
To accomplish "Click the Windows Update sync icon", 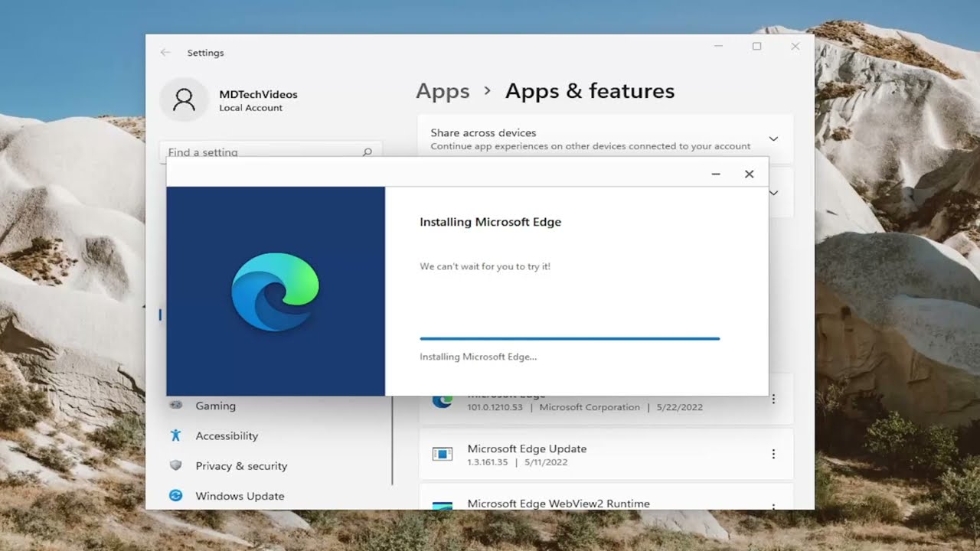I will pyautogui.click(x=176, y=495).
